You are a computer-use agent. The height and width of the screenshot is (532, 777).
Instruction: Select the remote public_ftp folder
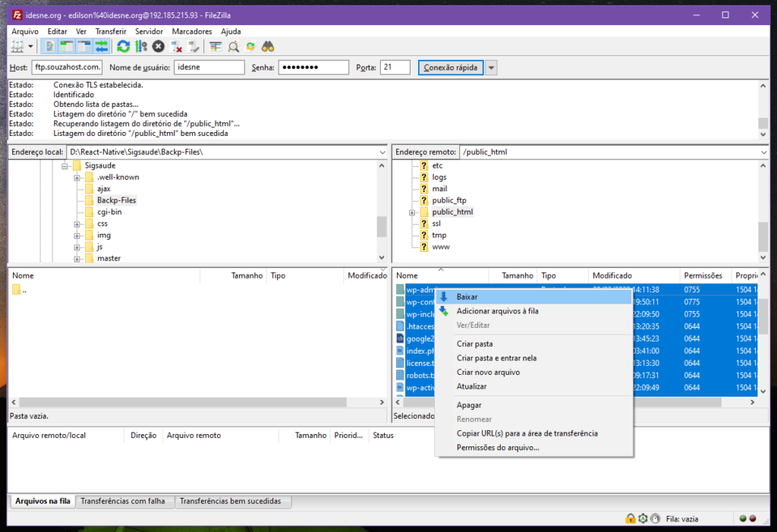click(449, 200)
